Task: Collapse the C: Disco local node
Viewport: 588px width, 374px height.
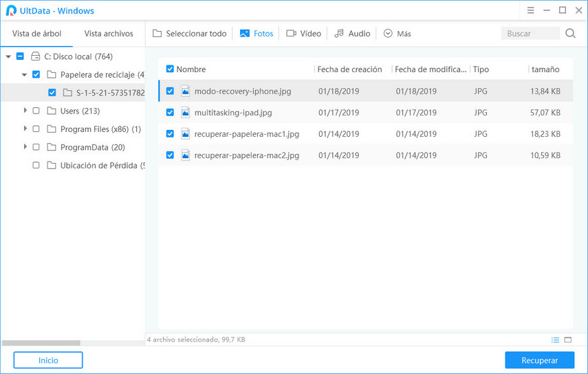Action: click(x=8, y=56)
